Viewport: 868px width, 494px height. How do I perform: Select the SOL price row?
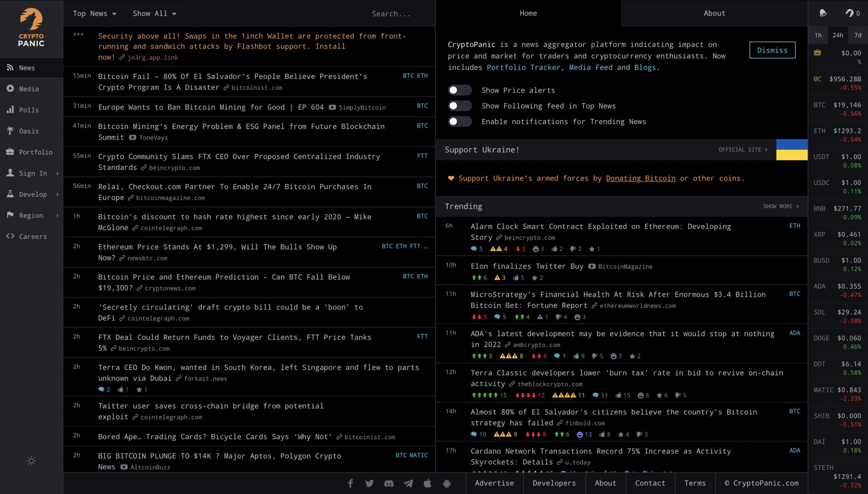tap(837, 316)
